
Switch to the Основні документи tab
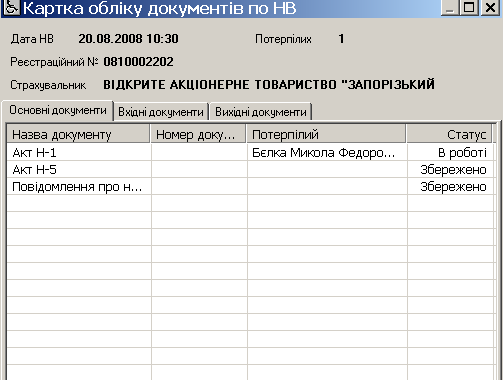click(58, 110)
